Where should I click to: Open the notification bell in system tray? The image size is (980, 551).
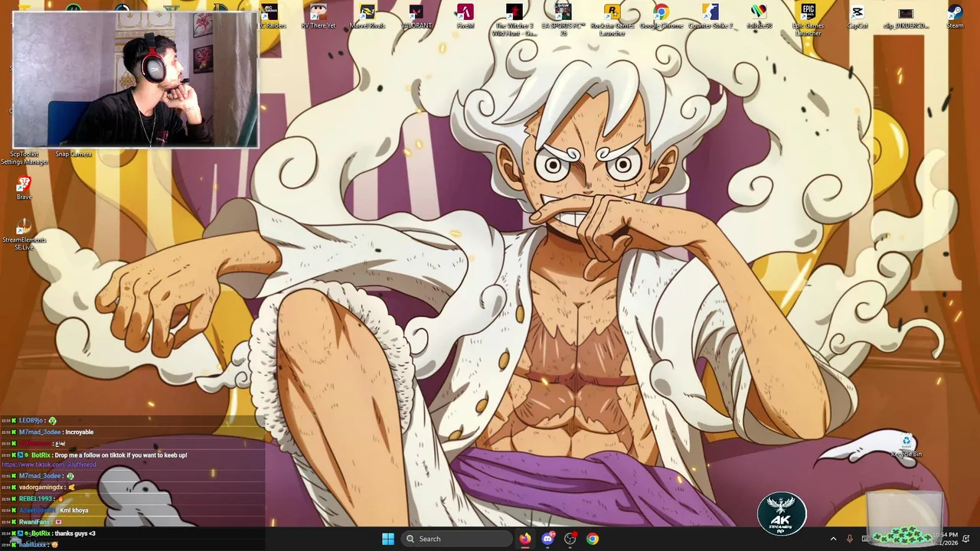(966, 539)
